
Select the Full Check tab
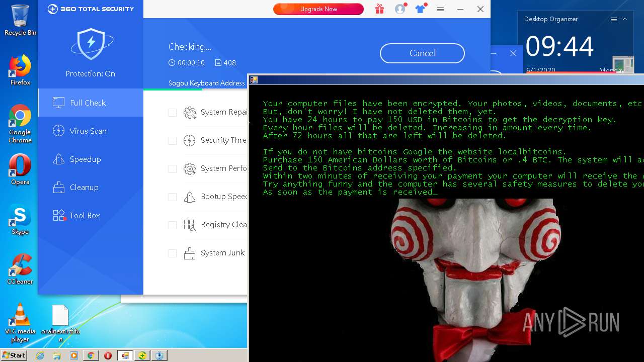click(x=91, y=103)
